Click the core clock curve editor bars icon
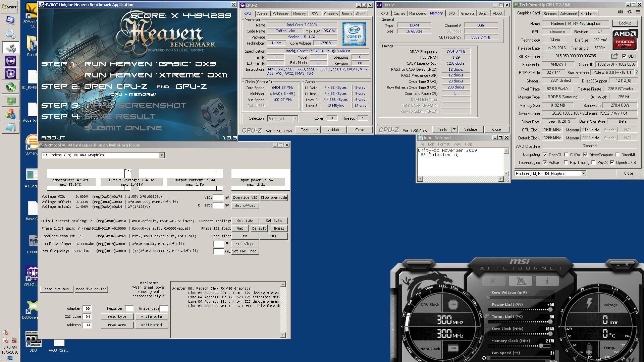Viewport: 644px width, 362px height. (487, 329)
